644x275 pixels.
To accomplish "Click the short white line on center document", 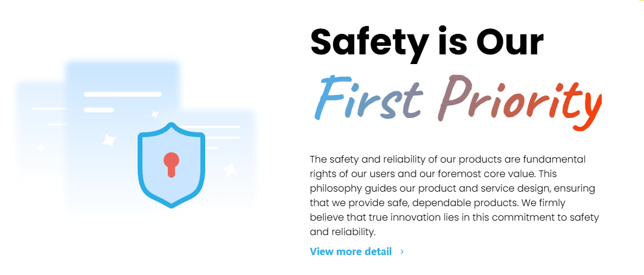I will tap(99, 110).
